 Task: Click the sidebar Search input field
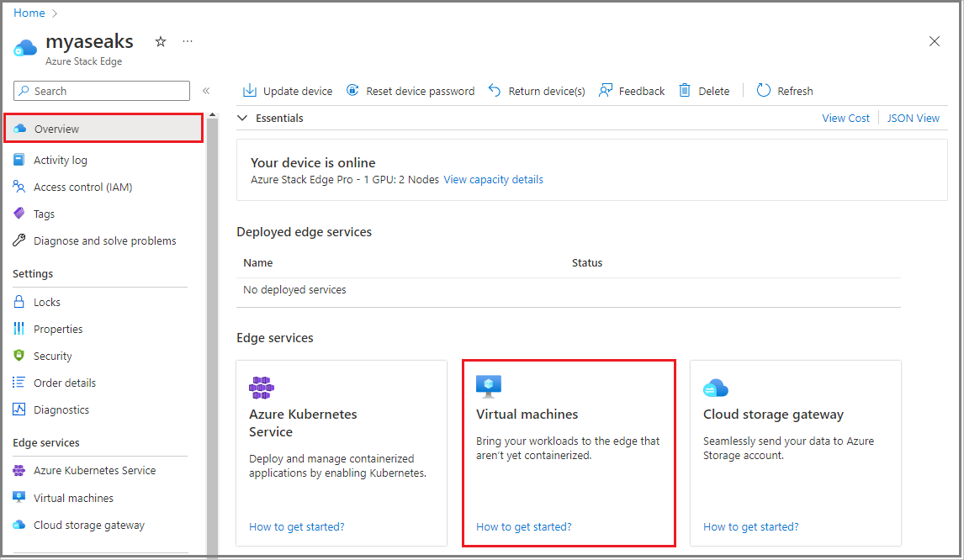tap(109, 91)
